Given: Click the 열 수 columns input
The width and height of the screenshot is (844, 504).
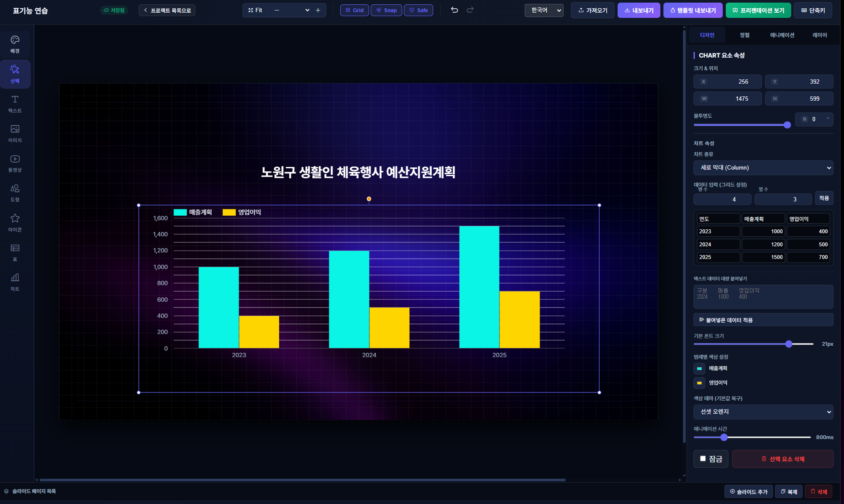Looking at the screenshot, I should point(783,199).
